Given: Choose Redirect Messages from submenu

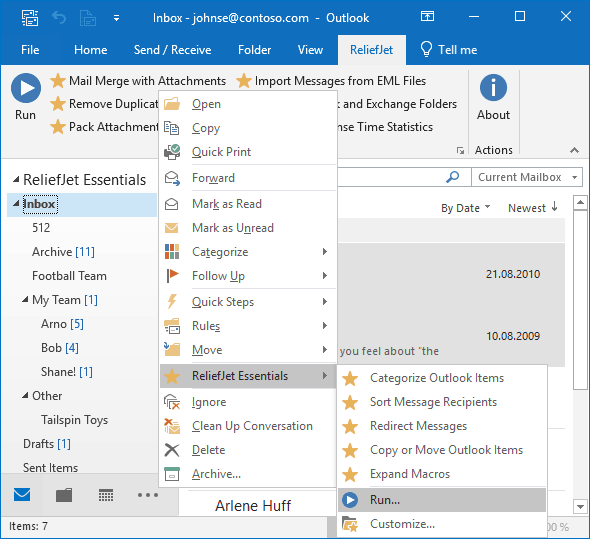Looking at the screenshot, I should click(x=442, y=426).
